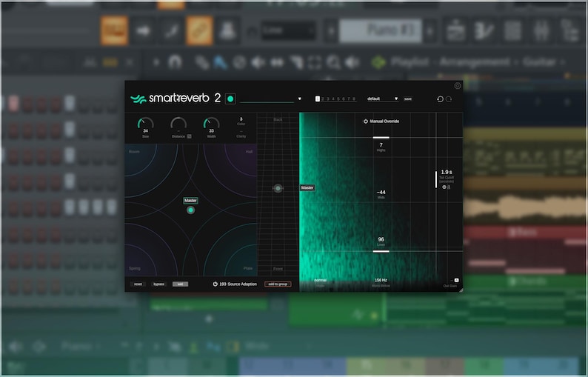Click the Width knob
This screenshot has height=377, width=588.
(212, 124)
